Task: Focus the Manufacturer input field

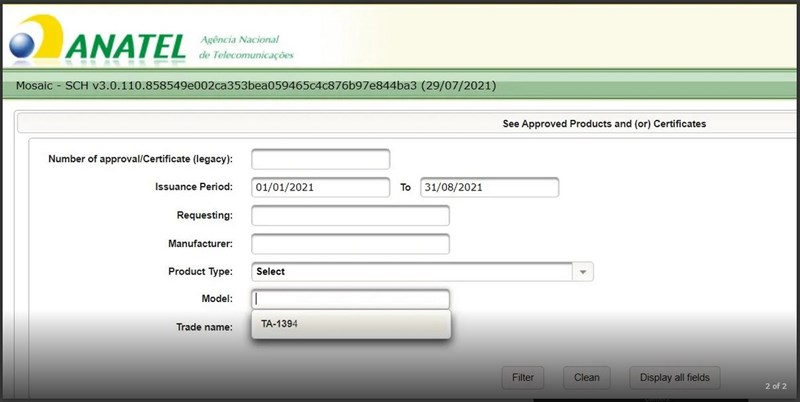Action: click(x=351, y=244)
